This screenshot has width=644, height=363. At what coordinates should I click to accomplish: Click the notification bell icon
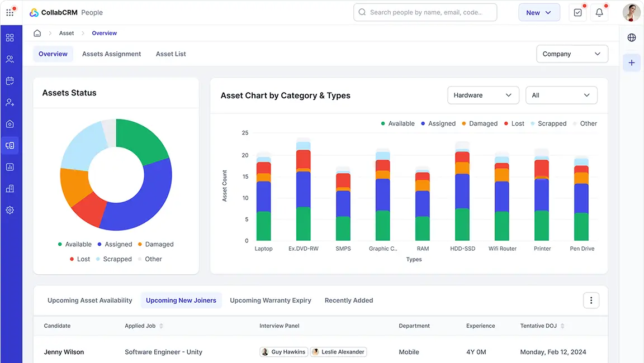[x=599, y=12]
